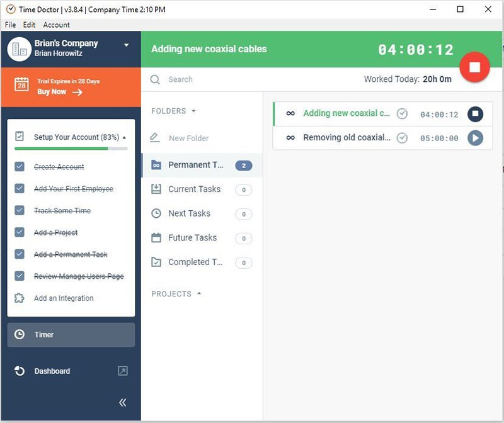
Task: Toggle the Create Account checkbox
Action: (20, 167)
